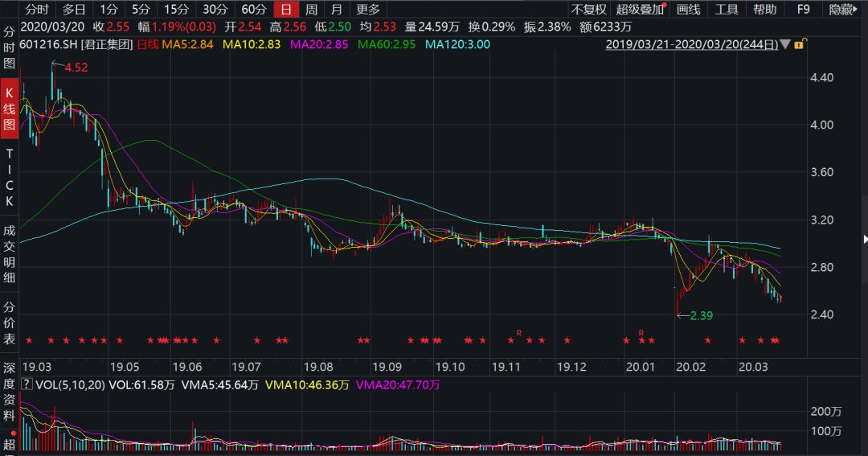Click the 'R' marker near 20.01
This screenshot has width=868, height=456.
641,332
